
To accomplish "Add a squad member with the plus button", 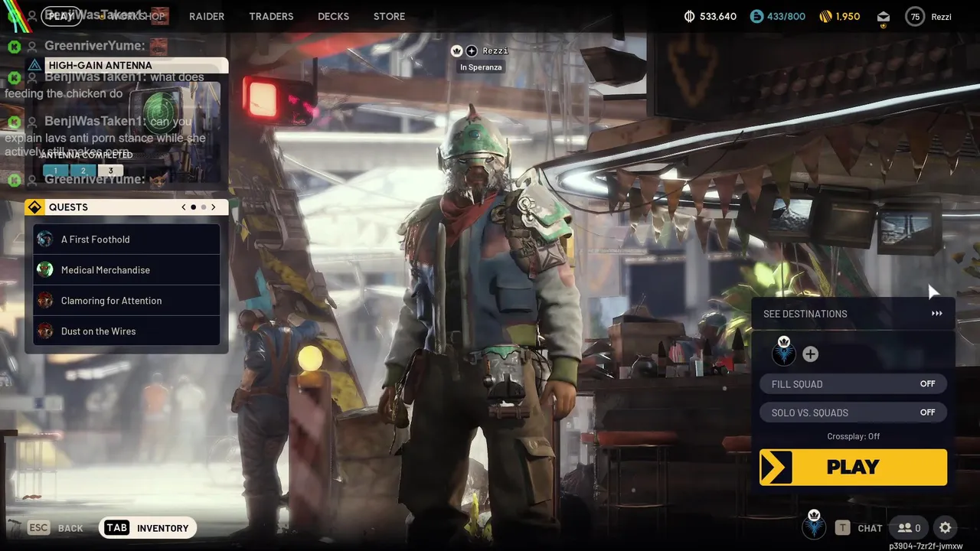I will 810,354.
